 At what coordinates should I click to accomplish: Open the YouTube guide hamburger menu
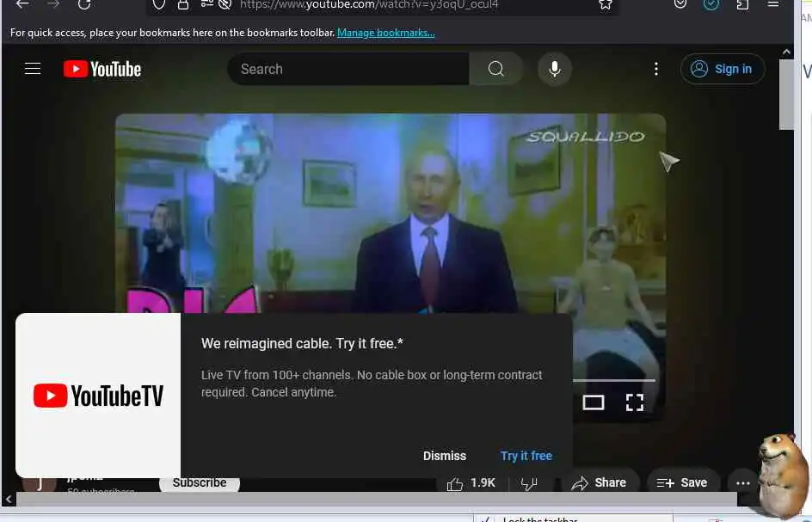click(33, 68)
